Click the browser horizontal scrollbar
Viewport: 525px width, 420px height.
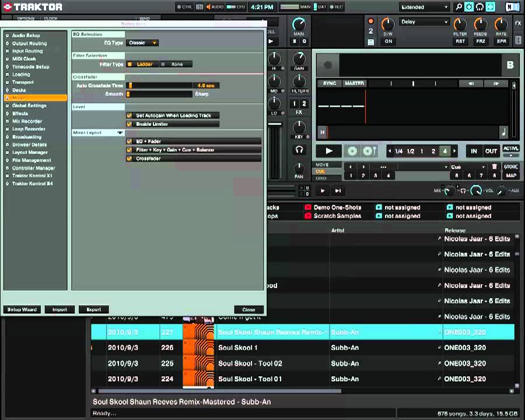220,391
